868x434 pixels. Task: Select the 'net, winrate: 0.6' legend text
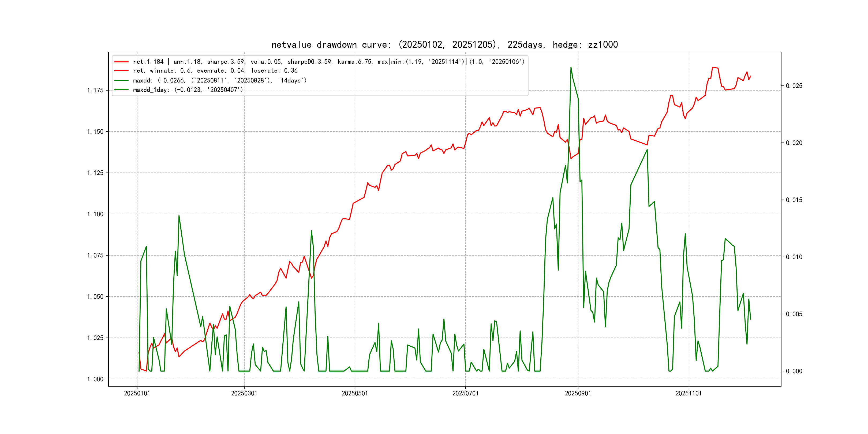tap(215, 71)
